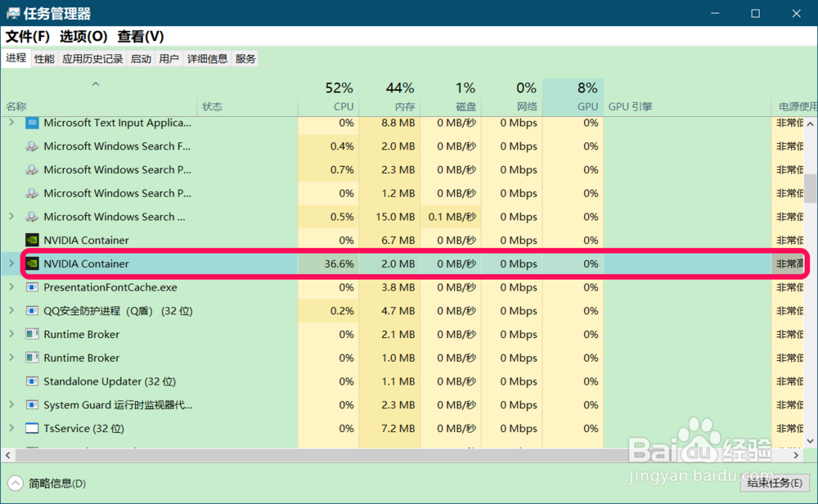This screenshot has height=504, width=818.
Task: Click the 状态 column header
Action: click(x=247, y=97)
